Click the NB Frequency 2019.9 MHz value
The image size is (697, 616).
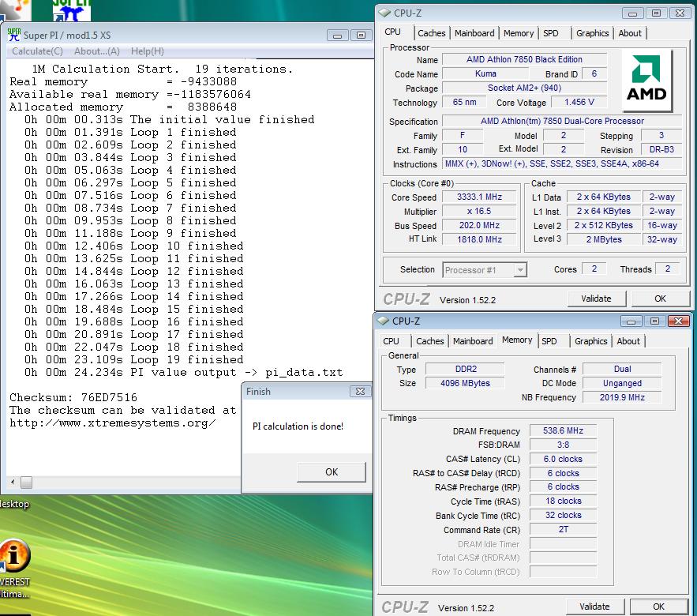point(622,397)
